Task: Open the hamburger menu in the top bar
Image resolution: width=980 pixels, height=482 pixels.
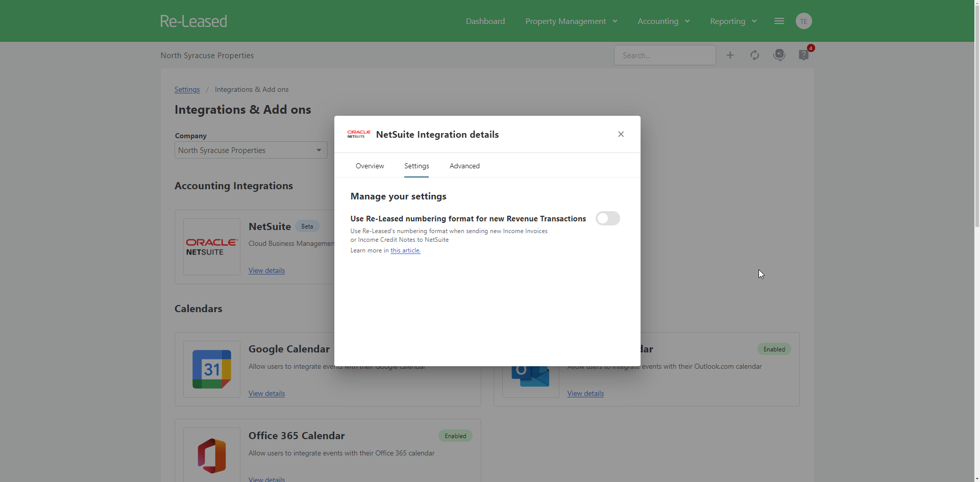Action: click(779, 21)
